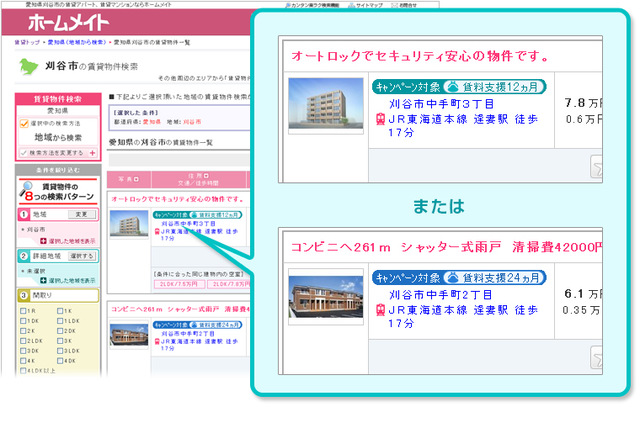Click 選択する button next to 詳細地域
Image resolution: width=640 pixels, height=428 pixels.
pos(82,256)
